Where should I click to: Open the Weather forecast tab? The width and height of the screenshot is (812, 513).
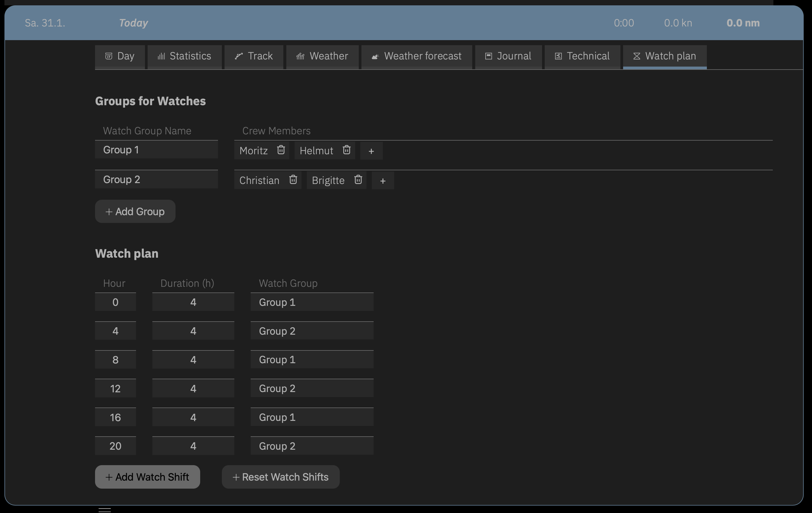pos(416,56)
